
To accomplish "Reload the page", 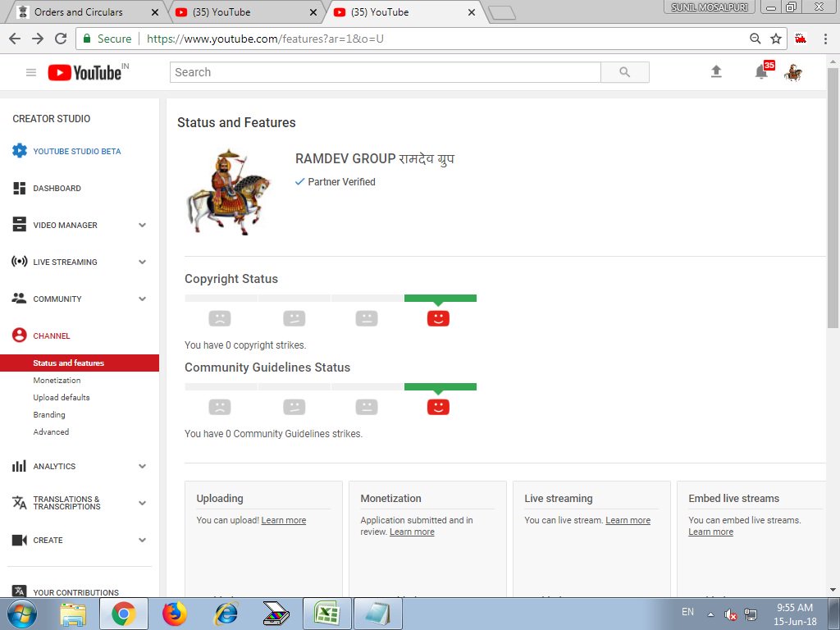I will click(x=61, y=39).
